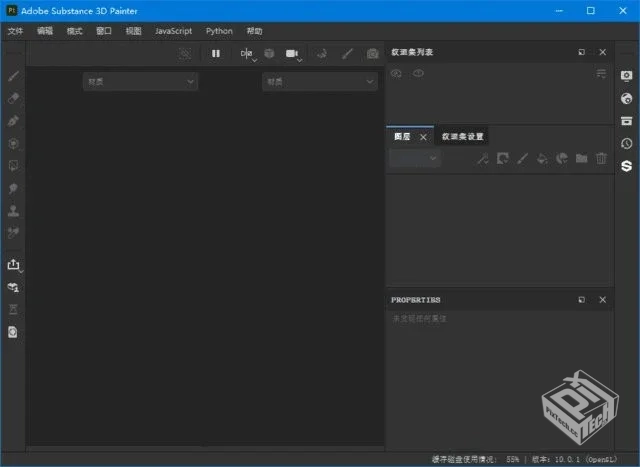The image size is (640, 467).
Task: Expand the export icon dropdown arrow
Action: click(21, 271)
